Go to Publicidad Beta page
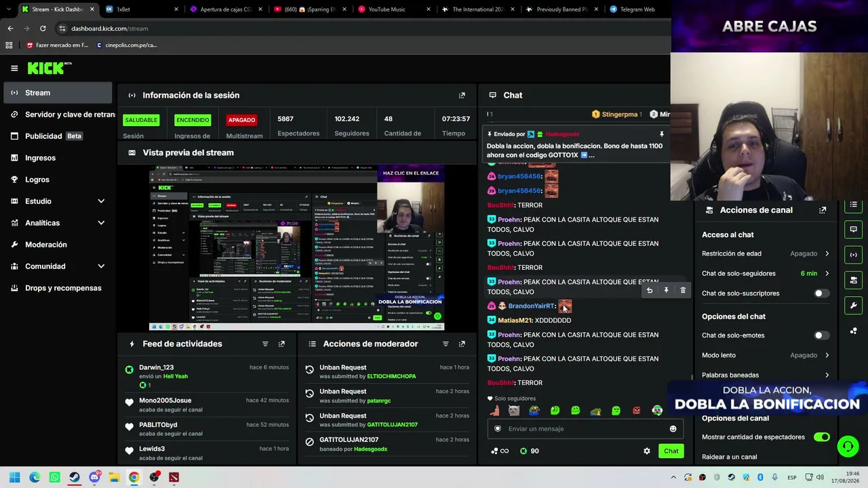 (x=58, y=136)
